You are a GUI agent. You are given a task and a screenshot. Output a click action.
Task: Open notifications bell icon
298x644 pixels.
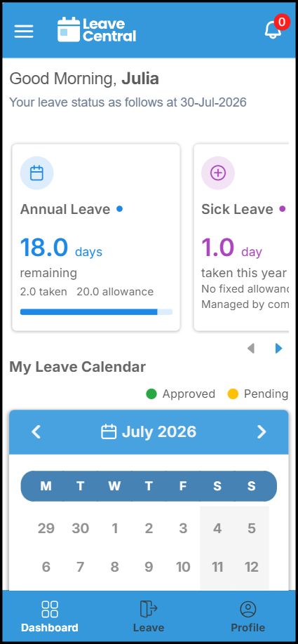click(273, 30)
